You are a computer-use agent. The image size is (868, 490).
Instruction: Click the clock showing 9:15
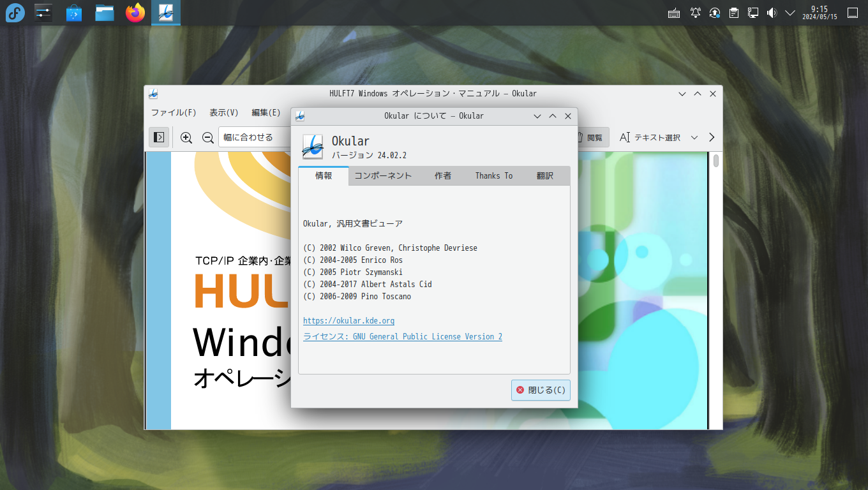click(x=819, y=13)
